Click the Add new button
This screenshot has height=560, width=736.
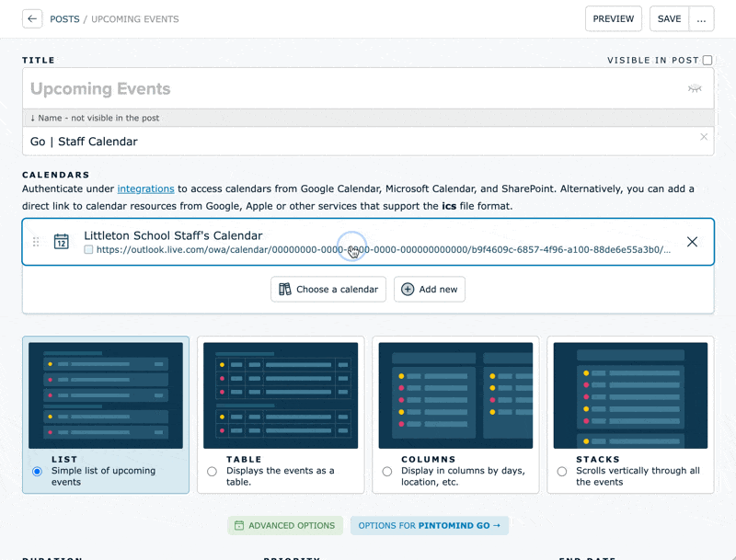[429, 289]
